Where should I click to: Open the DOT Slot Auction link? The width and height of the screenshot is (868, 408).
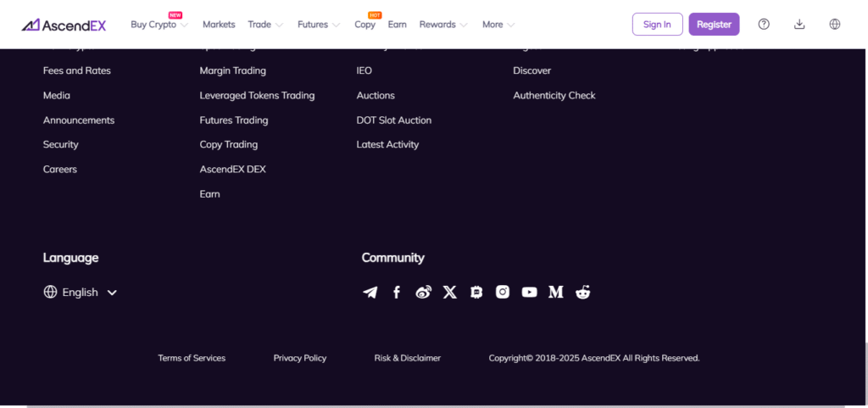click(x=394, y=120)
